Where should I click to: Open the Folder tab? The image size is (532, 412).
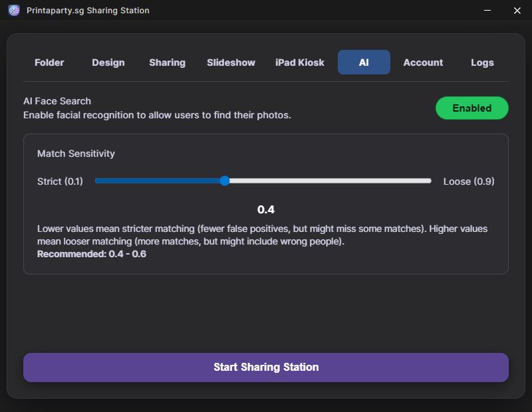(49, 62)
